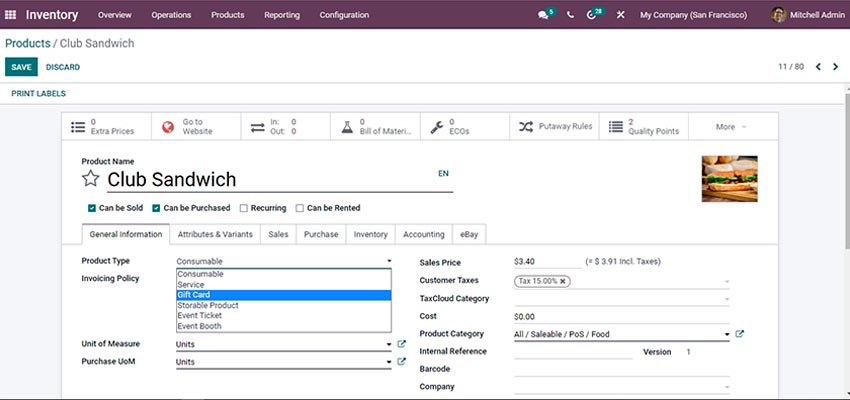Switch to the Sales tab
This screenshot has height=400, width=850.
click(x=278, y=235)
